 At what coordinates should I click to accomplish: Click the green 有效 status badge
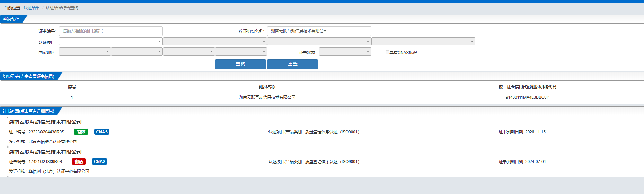click(x=81, y=132)
